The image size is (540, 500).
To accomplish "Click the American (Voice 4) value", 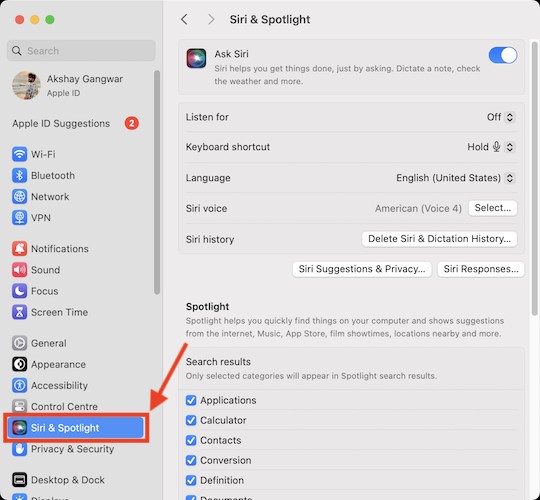I will tap(418, 208).
